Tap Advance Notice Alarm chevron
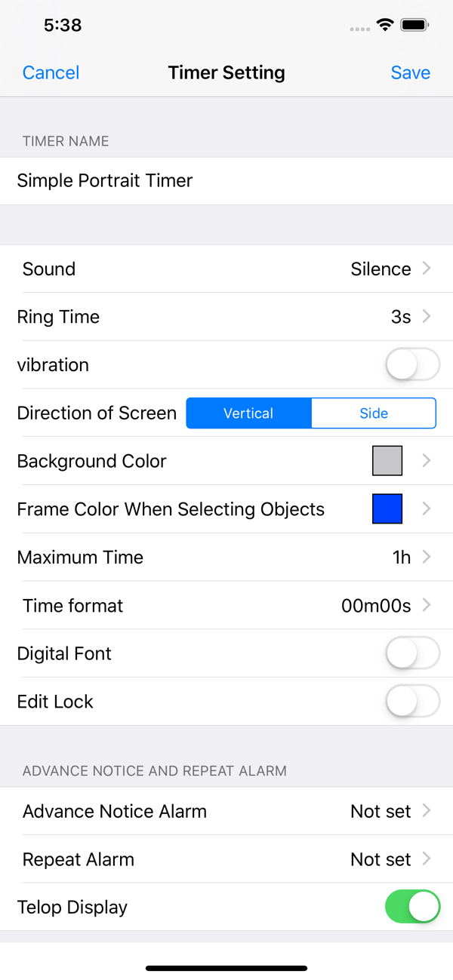This screenshot has height=980, width=453. (427, 811)
